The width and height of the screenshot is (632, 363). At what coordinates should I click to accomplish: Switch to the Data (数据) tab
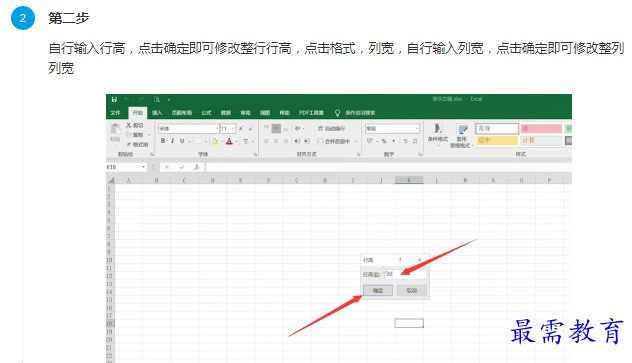226,113
